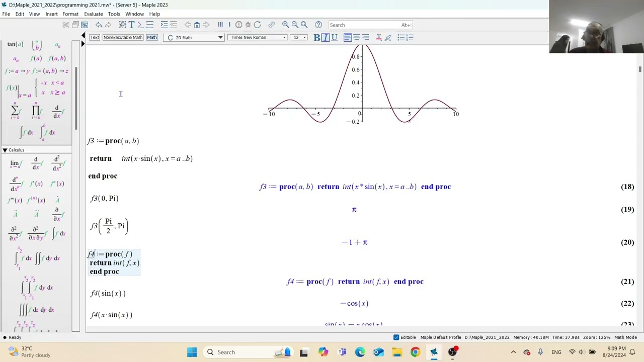
Task: Go back with the left arrow icon
Action: coord(188,25)
